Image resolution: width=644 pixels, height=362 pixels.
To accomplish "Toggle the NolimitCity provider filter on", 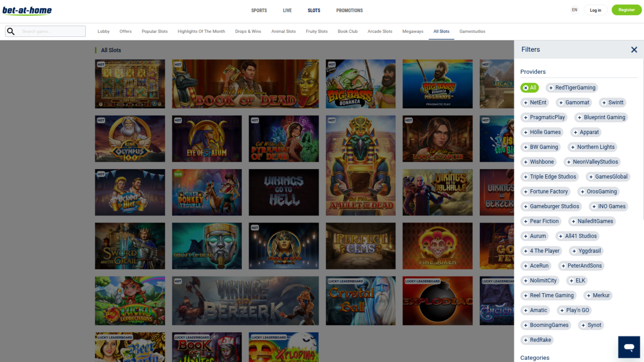I will (x=540, y=281).
